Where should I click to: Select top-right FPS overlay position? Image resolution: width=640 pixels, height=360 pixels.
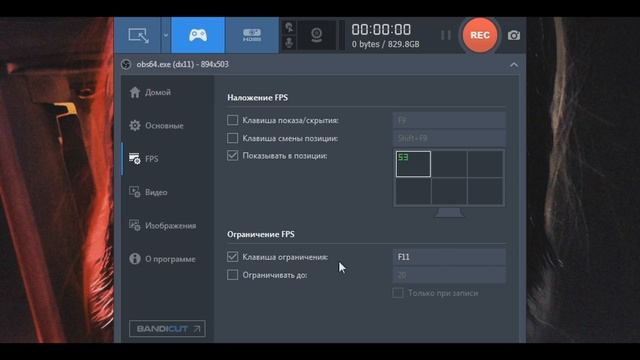[485, 164]
